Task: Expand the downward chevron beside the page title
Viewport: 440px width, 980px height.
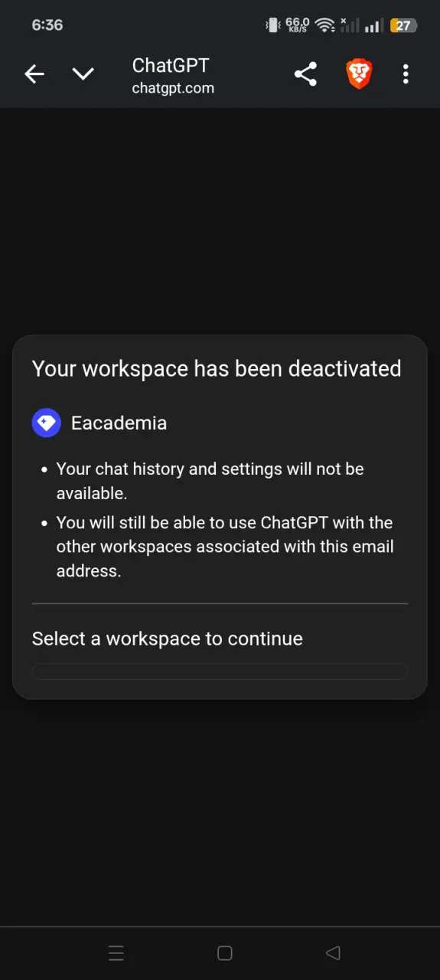Action: click(83, 74)
